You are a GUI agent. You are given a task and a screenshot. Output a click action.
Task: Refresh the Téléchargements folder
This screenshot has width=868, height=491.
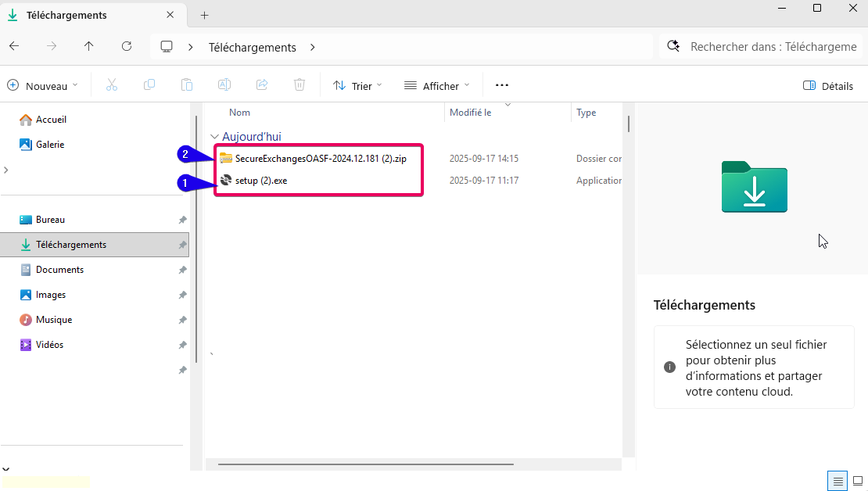click(x=127, y=46)
